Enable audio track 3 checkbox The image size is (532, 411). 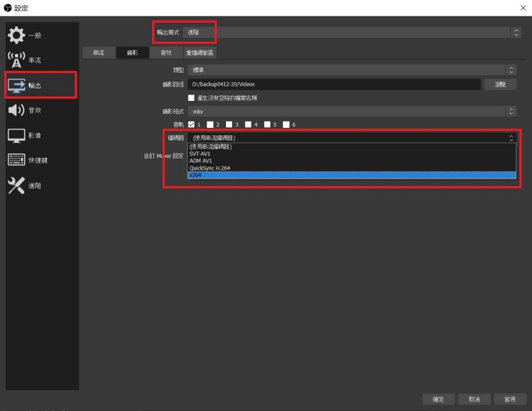[x=229, y=124]
